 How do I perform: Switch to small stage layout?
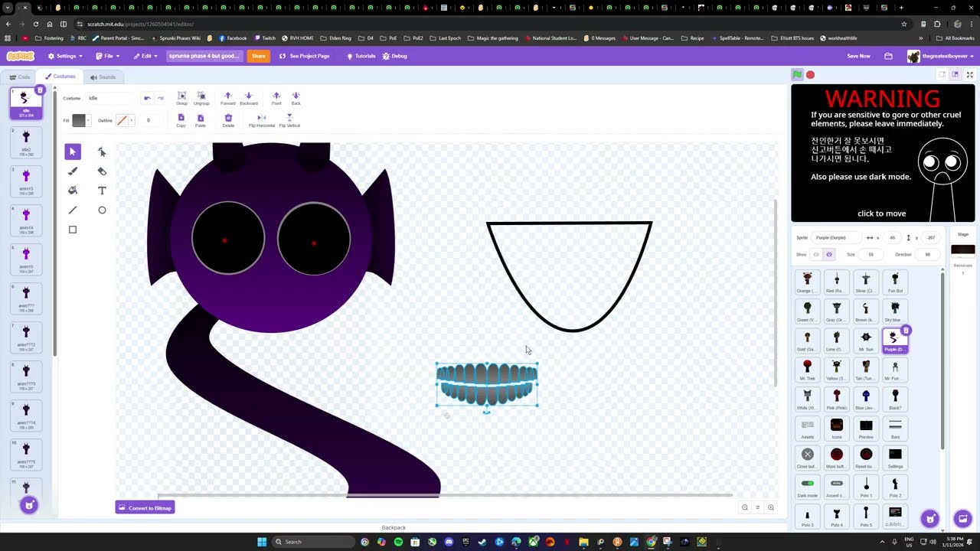[942, 74]
